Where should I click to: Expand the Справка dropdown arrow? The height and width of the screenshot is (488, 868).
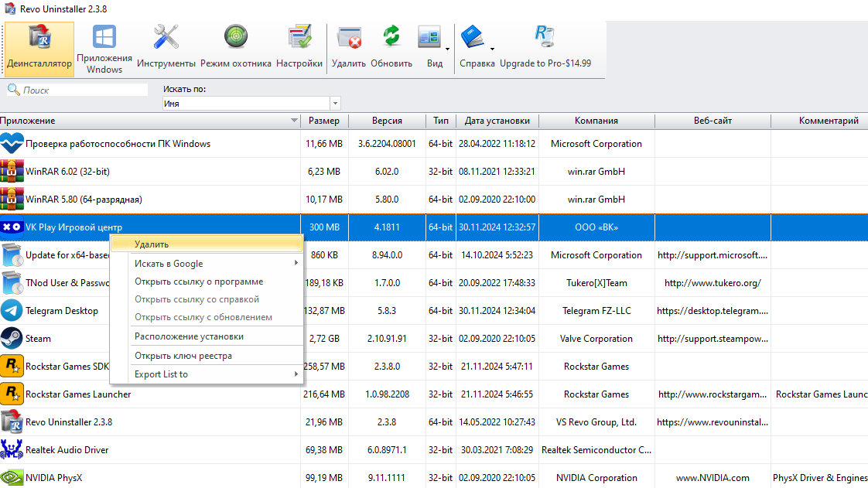(x=492, y=49)
